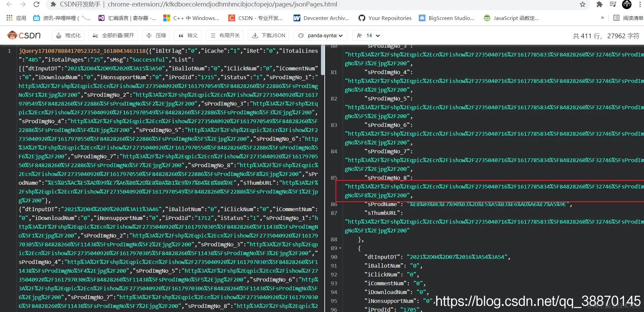Open the 阅读清单 reading list

628,18
